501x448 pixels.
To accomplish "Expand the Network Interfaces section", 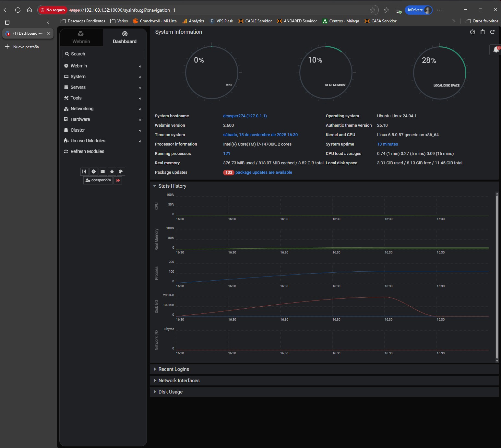I will tap(179, 381).
